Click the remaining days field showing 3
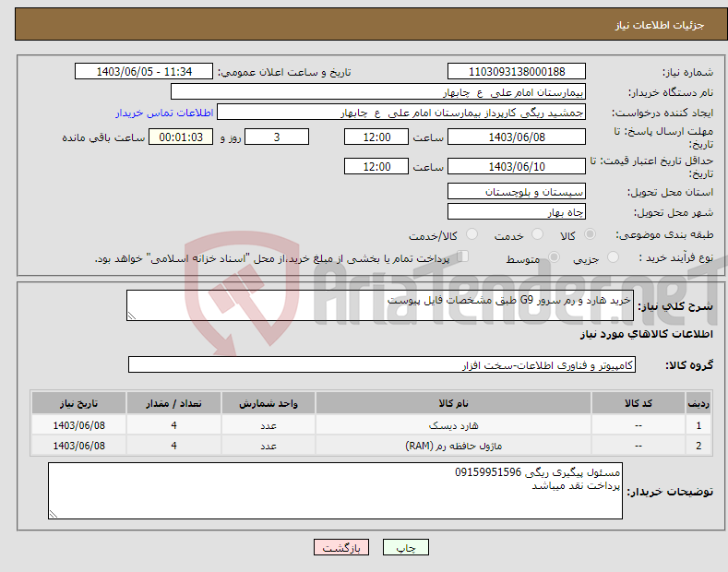 [277, 137]
